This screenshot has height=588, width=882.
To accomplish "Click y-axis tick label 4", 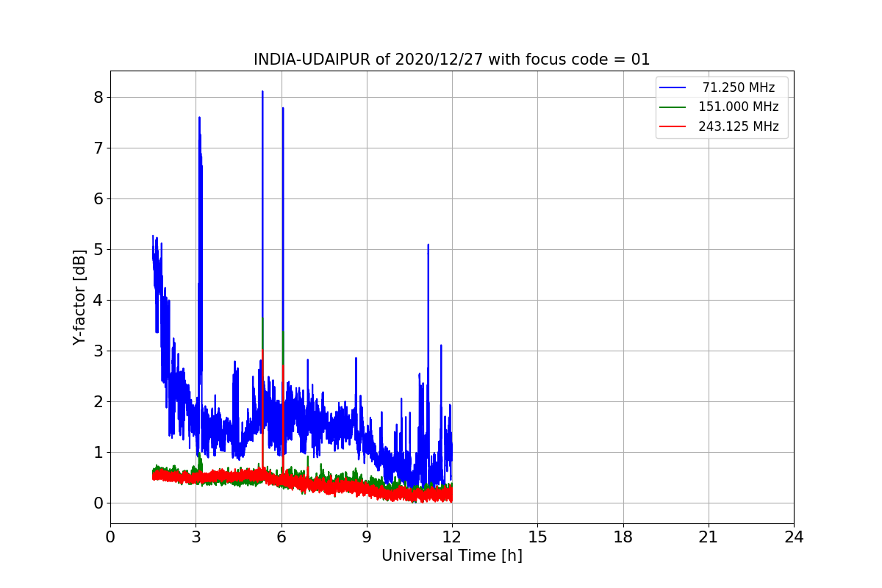I will (x=98, y=300).
